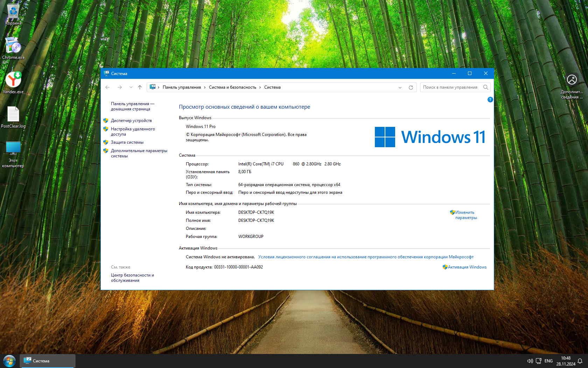588x368 pixels.
Task: Click the 8,00 ГБ memory value
Action: [x=245, y=172]
